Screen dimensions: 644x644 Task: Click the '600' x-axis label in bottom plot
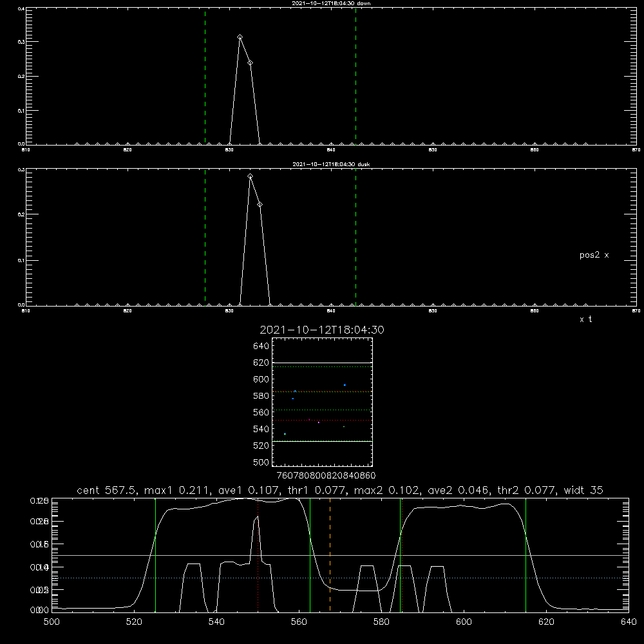[x=464, y=622]
